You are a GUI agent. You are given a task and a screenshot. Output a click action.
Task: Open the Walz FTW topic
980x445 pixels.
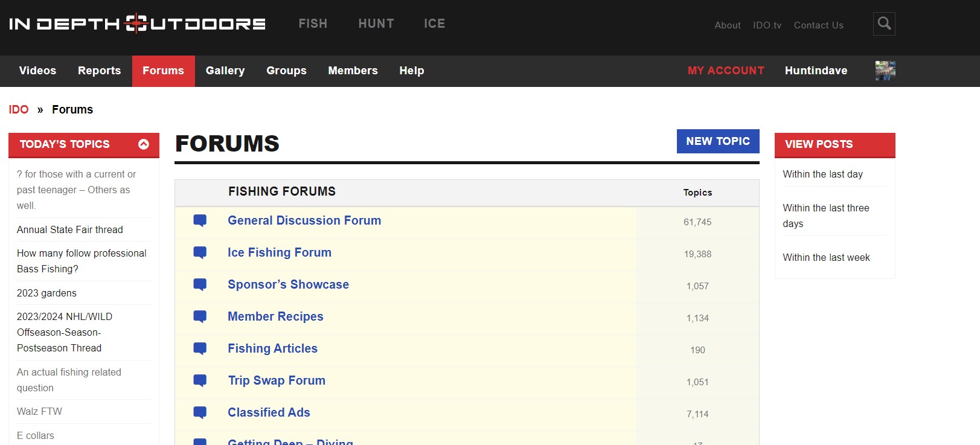pyautogui.click(x=39, y=411)
